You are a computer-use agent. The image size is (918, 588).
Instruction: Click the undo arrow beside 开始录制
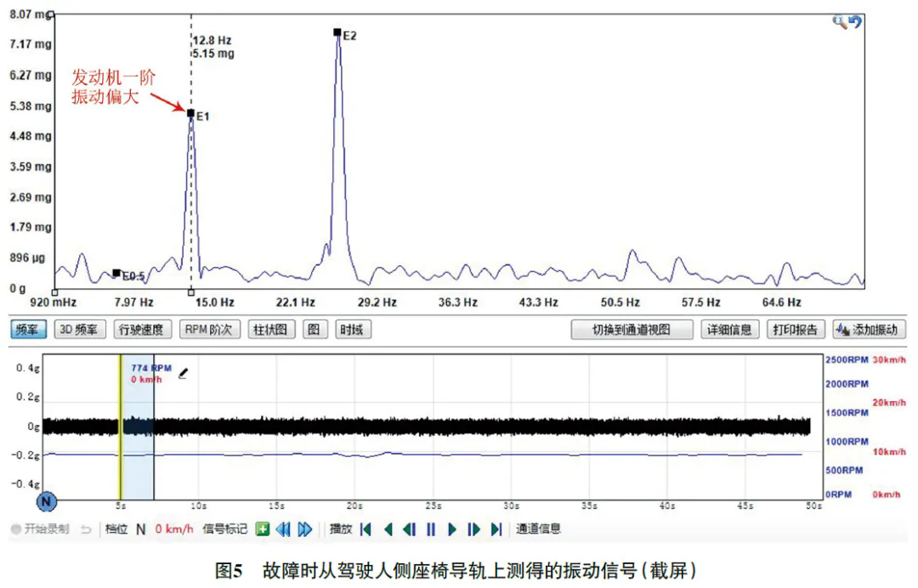pos(86,529)
